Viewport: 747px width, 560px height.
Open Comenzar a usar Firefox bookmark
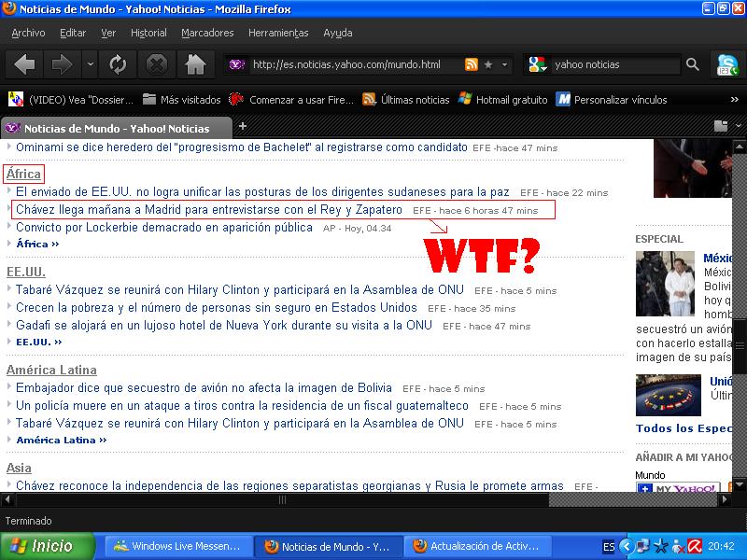coord(291,100)
